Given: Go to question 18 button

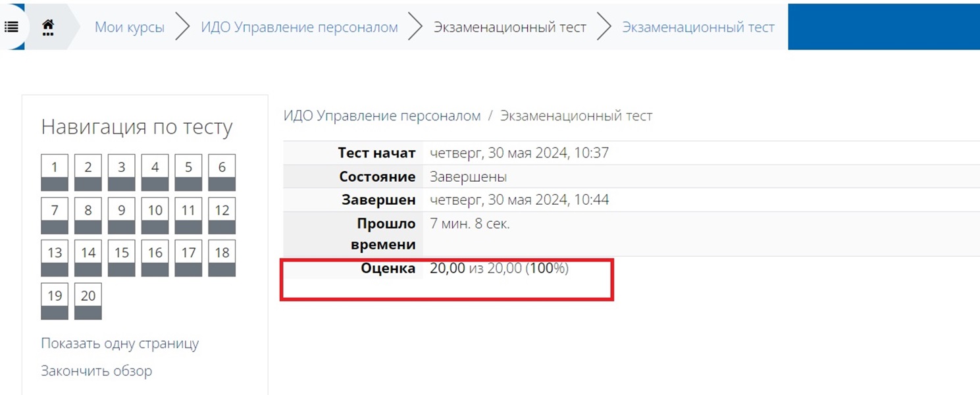Looking at the screenshot, I should click(x=222, y=258).
